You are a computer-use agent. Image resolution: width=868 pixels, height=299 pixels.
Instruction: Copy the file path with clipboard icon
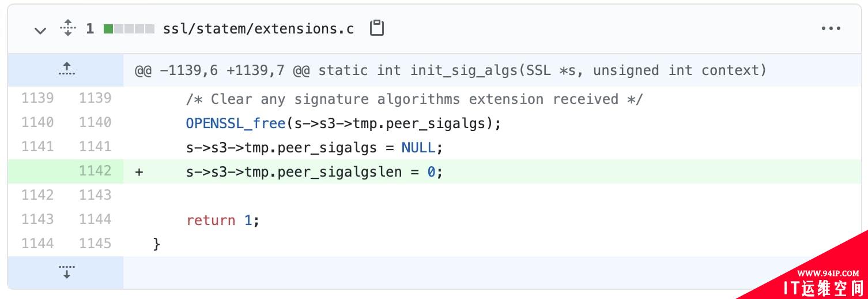(x=376, y=28)
